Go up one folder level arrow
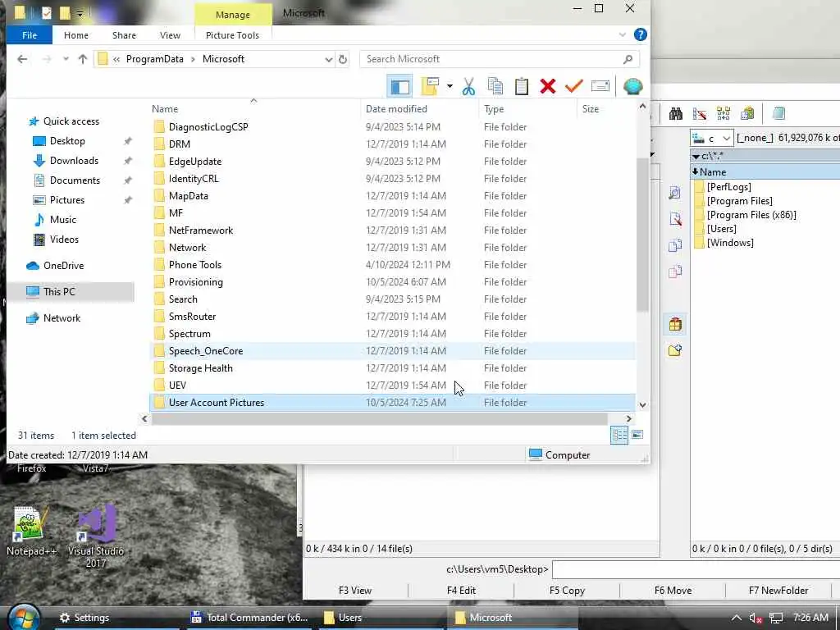This screenshot has width=840, height=630. click(x=83, y=59)
